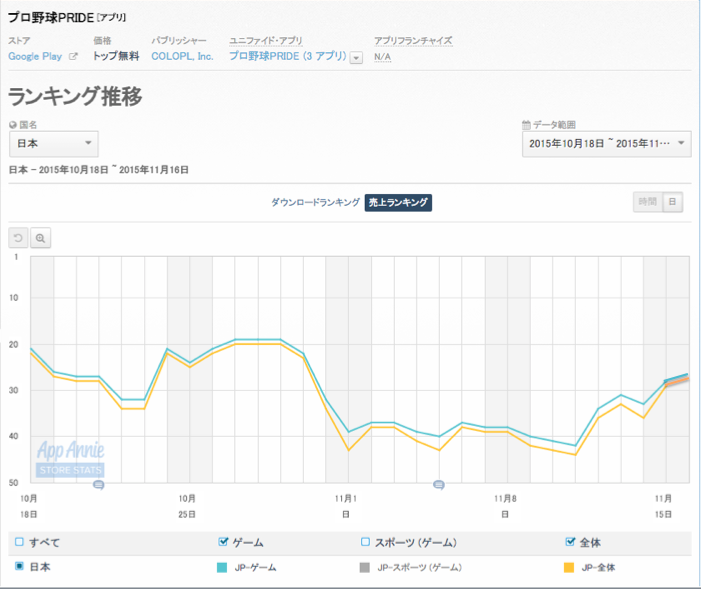Uncheck the 全体 checkbox
This screenshot has width=701, height=589.
point(570,542)
